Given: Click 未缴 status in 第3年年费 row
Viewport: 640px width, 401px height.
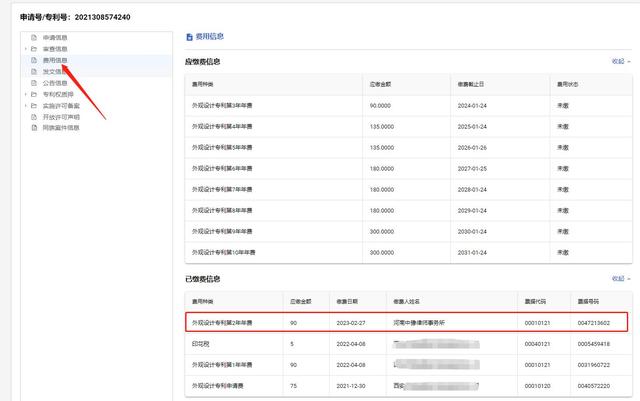Looking at the screenshot, I should [x=563, y=106].
